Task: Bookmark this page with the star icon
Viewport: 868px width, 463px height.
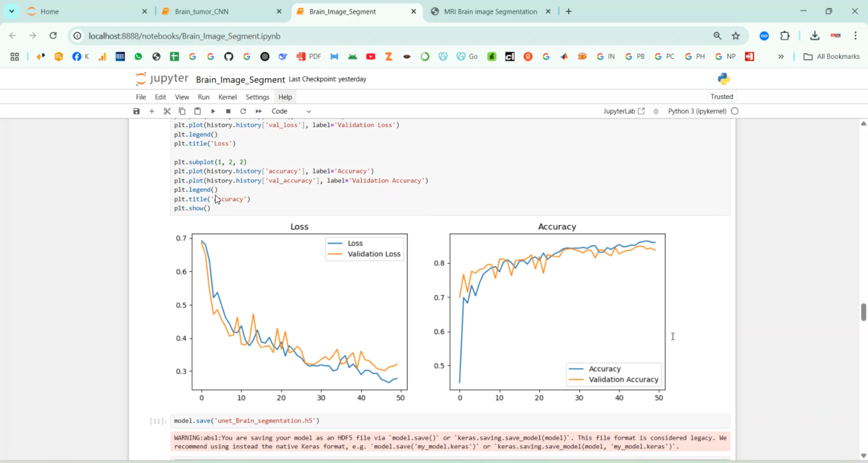Action: point(735,36)
